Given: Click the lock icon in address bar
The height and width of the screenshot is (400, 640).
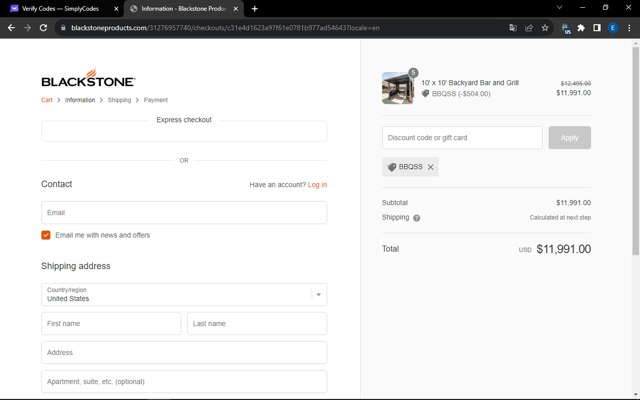Looking at the screenshot, I should pos(63,28).
